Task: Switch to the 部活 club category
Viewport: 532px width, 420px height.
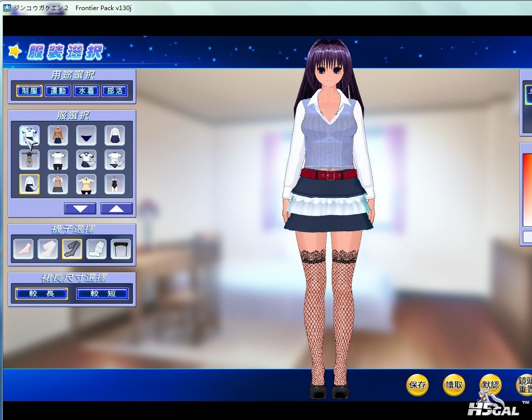Action: coord(115,90)
